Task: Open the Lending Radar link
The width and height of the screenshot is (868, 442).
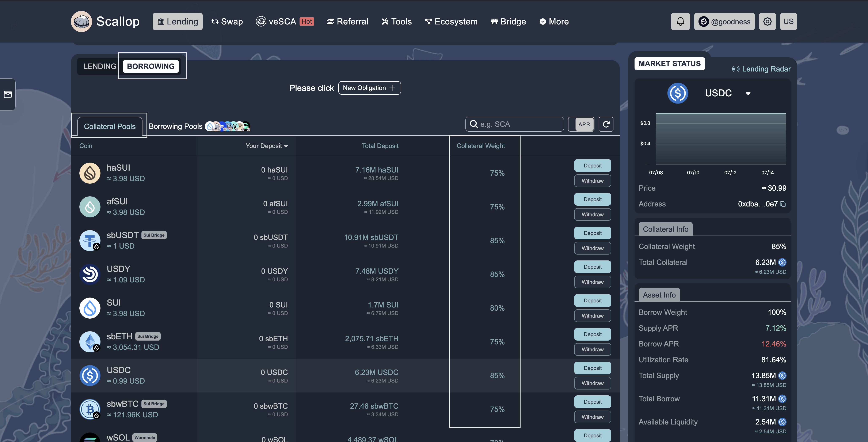Action: [761, 69]
